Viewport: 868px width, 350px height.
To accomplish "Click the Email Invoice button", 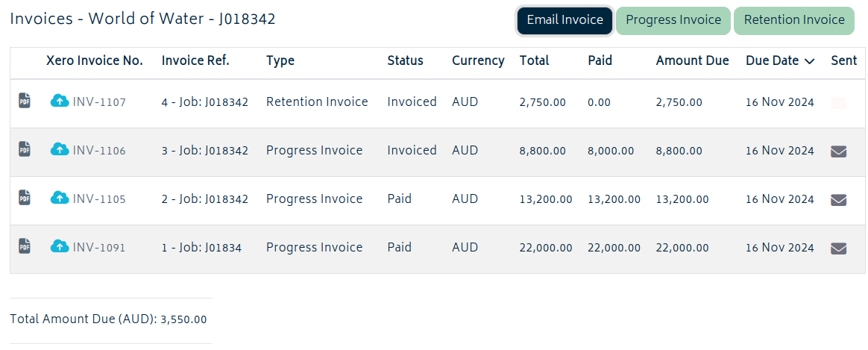I will coord(564,20).
